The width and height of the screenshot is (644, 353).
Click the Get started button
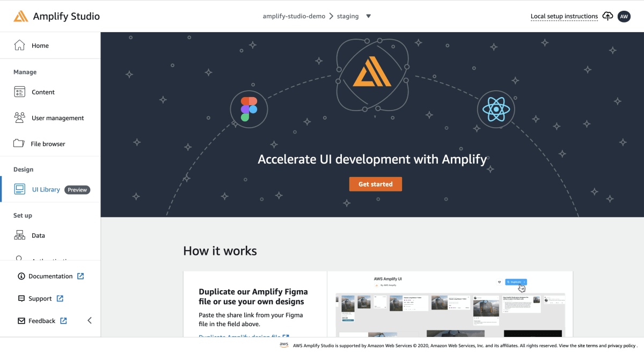376,184
